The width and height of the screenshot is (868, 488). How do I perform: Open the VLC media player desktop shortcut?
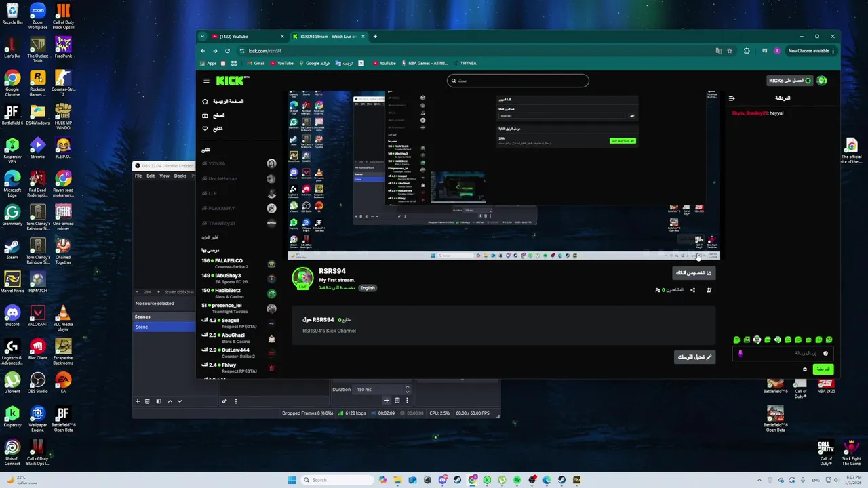(x=63, y=317)
